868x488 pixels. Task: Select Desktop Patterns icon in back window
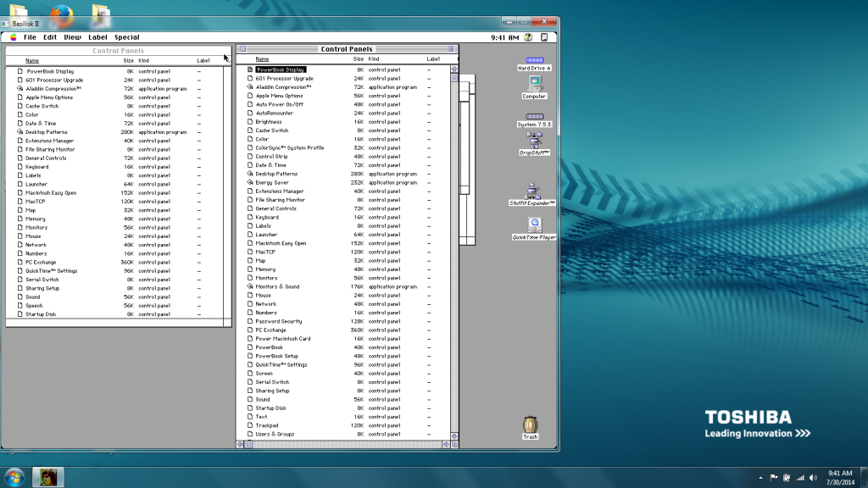(x=20, y=131)
